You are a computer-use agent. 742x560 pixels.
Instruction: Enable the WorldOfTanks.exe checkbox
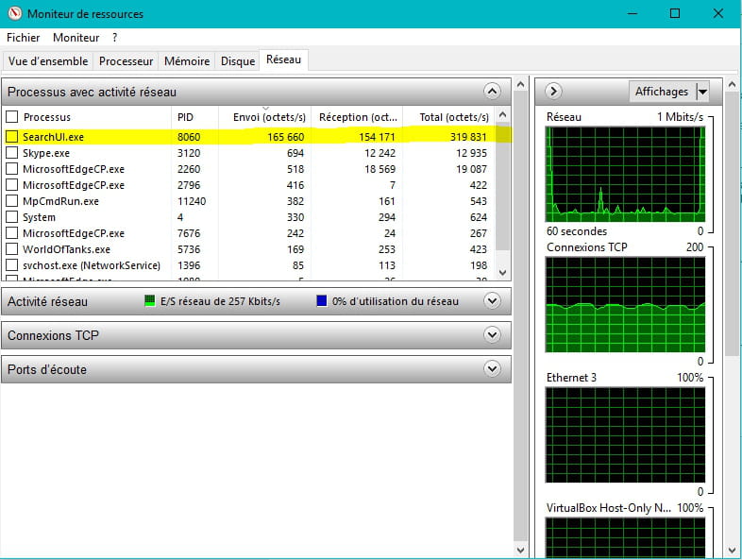(x=12, y=249)
